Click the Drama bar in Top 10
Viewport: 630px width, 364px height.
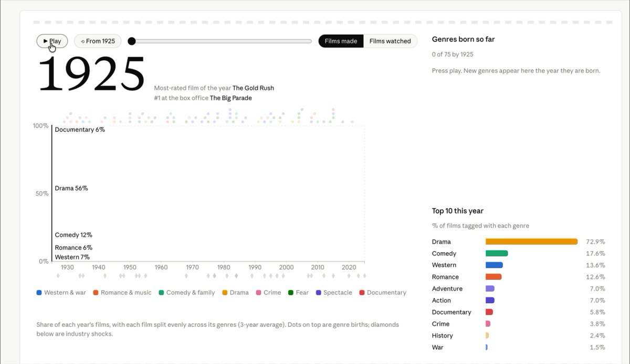coord(531,242)
